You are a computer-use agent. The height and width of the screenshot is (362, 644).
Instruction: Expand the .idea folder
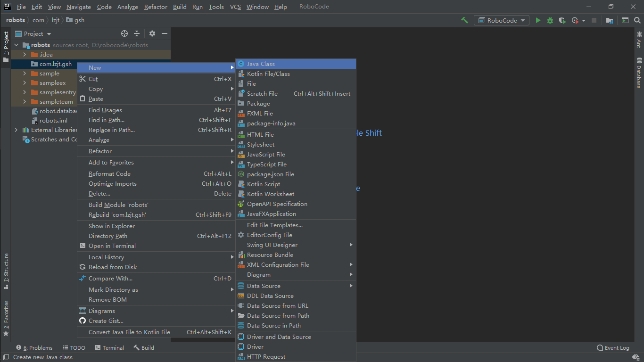click(x=25, y=55)
